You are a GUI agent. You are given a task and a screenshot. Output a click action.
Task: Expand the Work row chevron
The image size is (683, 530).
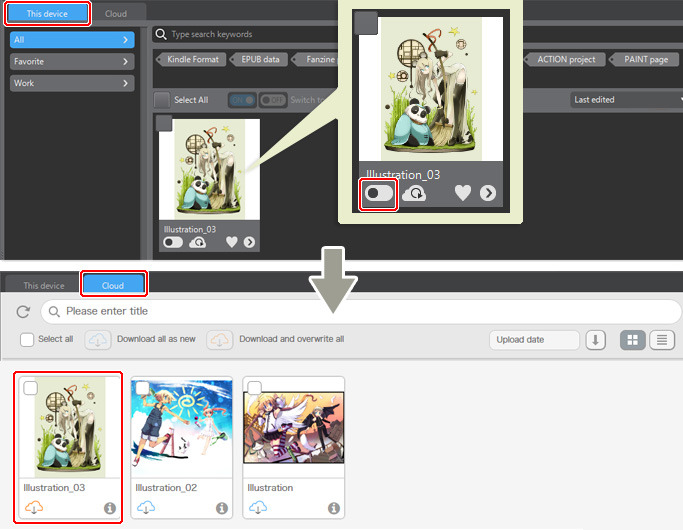pyautogui.click(x=125, y=83)
